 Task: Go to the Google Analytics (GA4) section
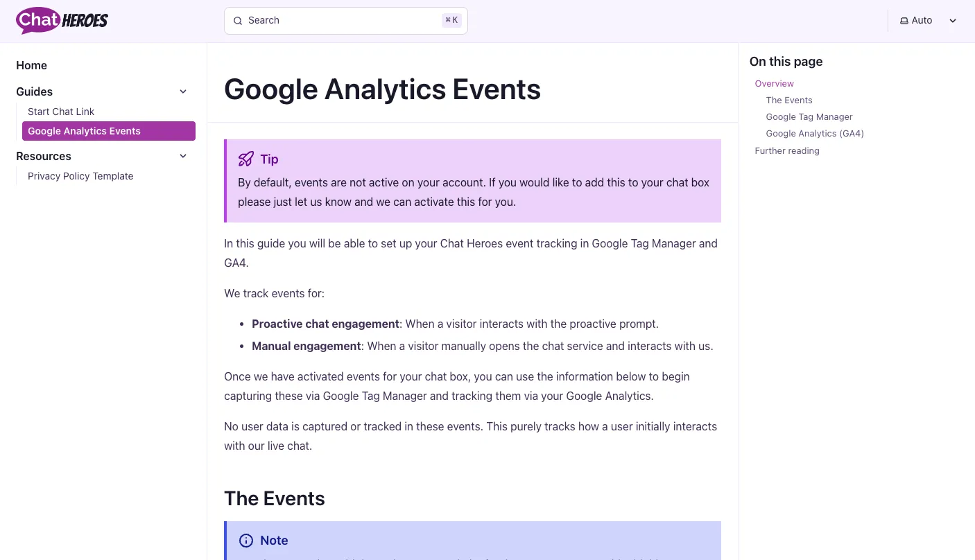815,134
